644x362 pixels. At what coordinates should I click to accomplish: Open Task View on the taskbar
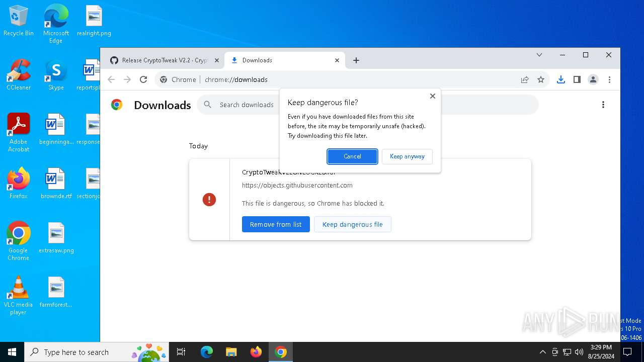[181, 352]
